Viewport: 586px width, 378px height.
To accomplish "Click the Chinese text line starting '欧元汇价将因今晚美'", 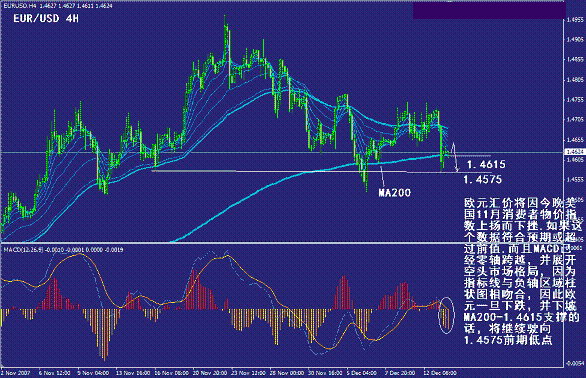I will (520, 203).
